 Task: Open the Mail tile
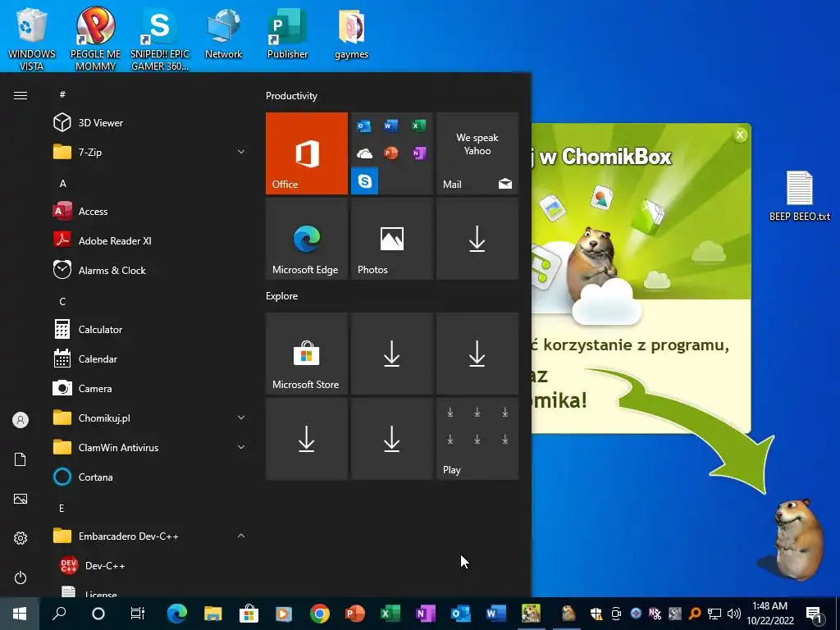click(x=477, y=153)
